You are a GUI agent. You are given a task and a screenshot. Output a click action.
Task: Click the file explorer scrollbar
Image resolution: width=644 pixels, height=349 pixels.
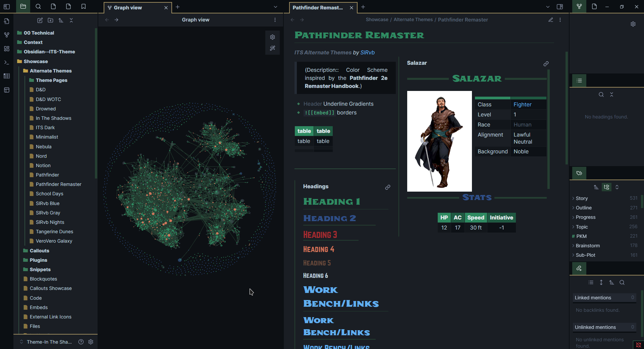96,103
